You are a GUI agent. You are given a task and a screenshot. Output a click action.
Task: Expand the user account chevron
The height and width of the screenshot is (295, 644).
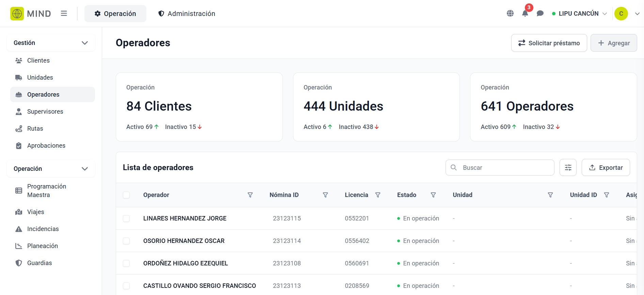[x=637, y=14]
